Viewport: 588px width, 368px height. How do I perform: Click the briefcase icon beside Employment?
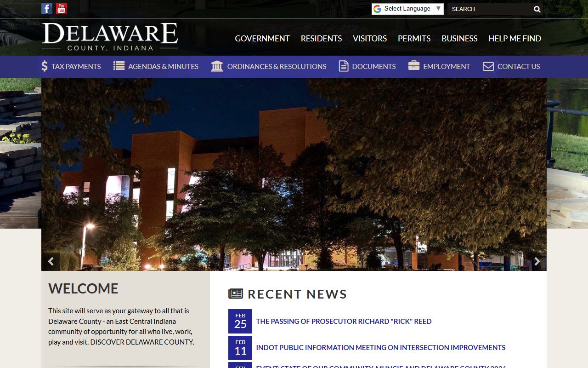(414, 65)
